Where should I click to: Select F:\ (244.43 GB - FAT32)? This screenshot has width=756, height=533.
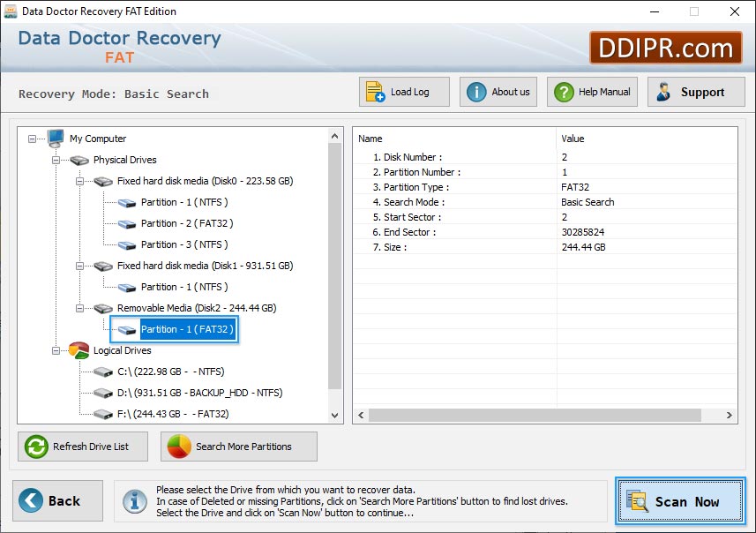pos(173,415)
